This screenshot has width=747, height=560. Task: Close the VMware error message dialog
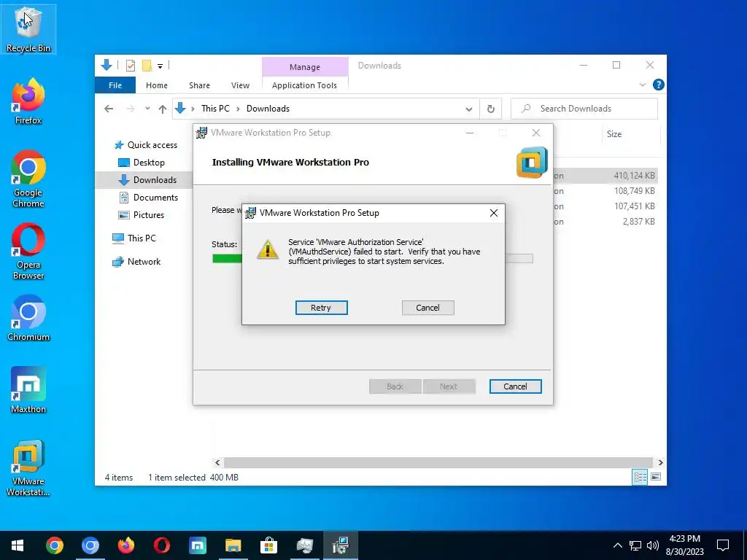(494, 213)
